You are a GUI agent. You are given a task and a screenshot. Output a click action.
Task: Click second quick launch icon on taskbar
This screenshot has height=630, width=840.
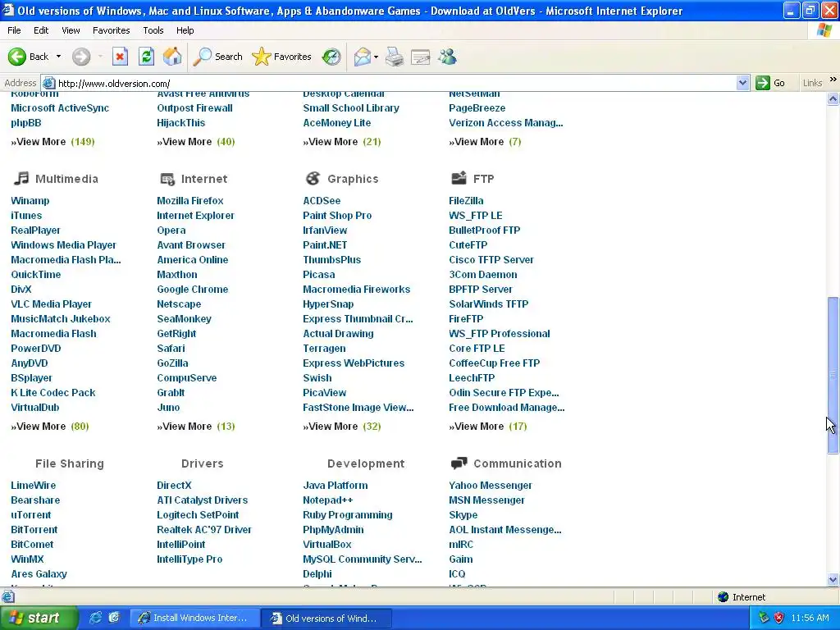(x=114, y=618)
